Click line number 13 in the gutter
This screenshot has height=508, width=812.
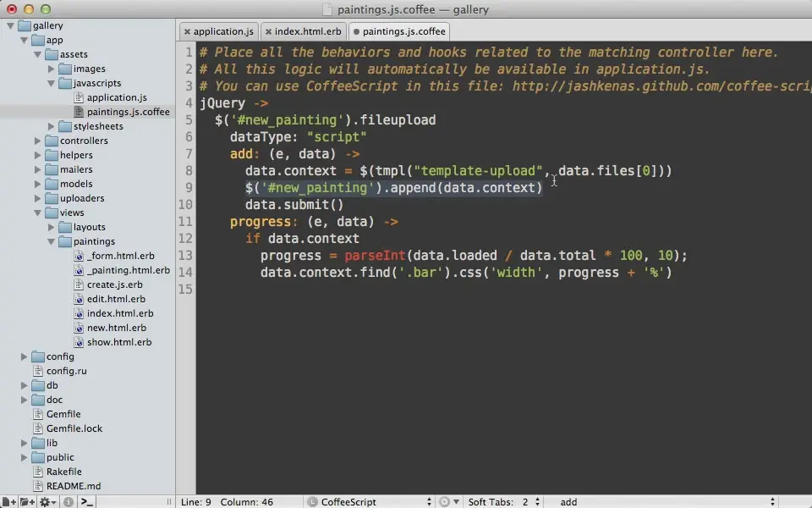(185, 256)
